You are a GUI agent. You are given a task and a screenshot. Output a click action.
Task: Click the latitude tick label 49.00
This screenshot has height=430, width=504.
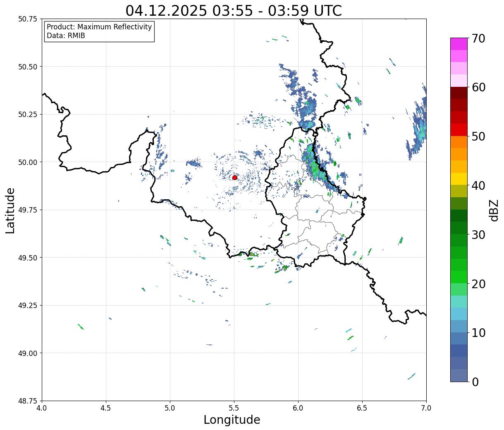click(28, 353)
